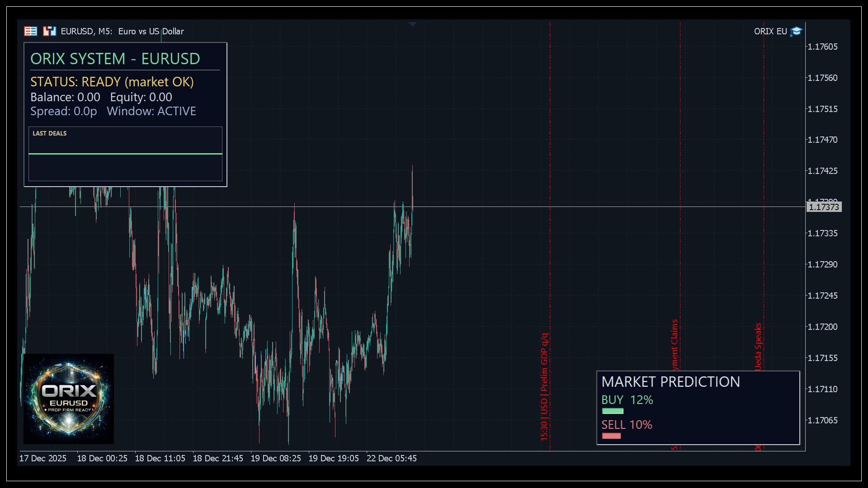Click the green BUY percentage bar

point(612,411)
